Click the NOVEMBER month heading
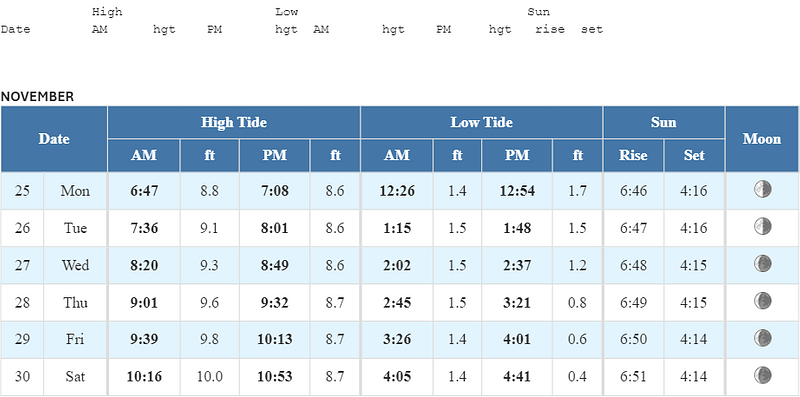This screenshot has width=800, height=397. [x=37, y=96]
